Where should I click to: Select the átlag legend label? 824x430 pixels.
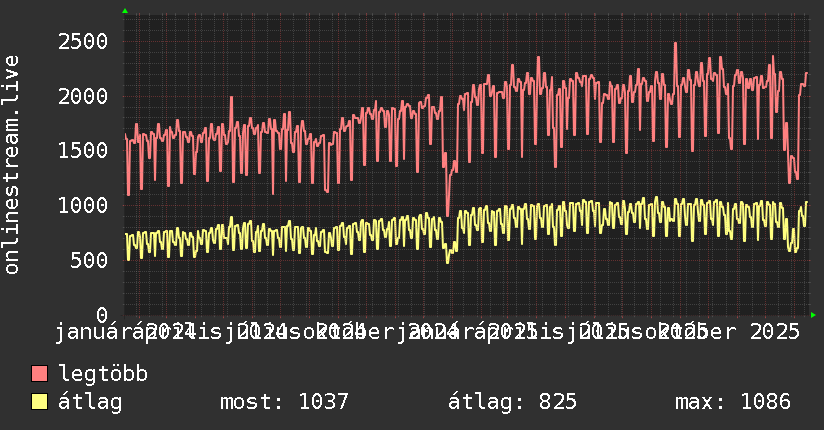point(90,402)
